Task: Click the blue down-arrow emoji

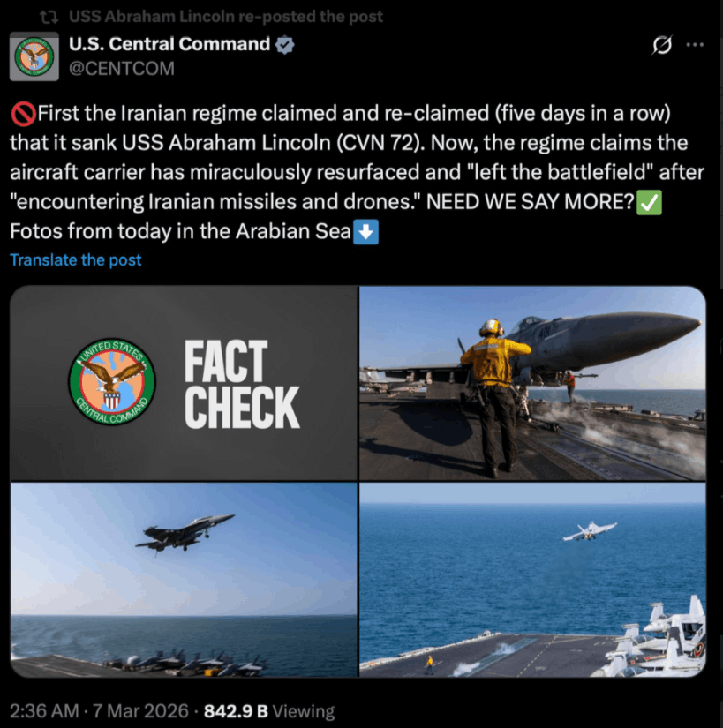Action: tap(365, 232)
